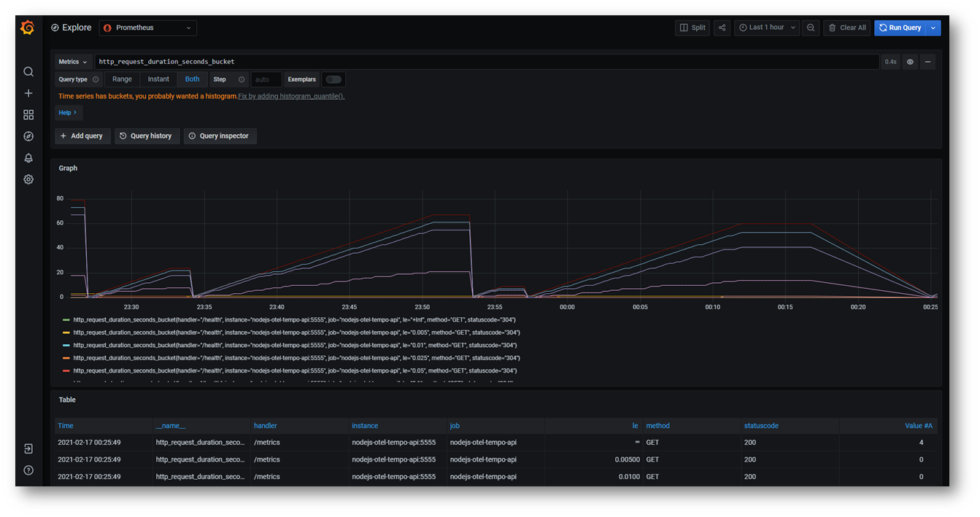
Task: Click the Grafana logo icon
Action: point(28,28)
